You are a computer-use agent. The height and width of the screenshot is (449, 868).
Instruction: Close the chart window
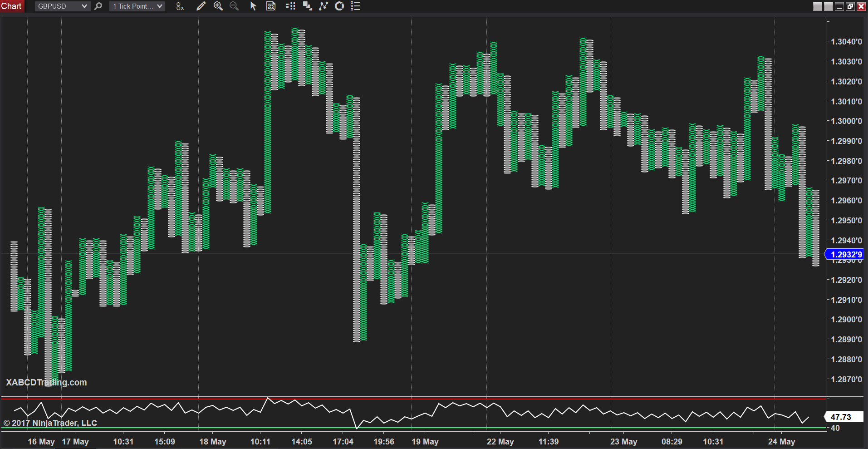[861, 6]
